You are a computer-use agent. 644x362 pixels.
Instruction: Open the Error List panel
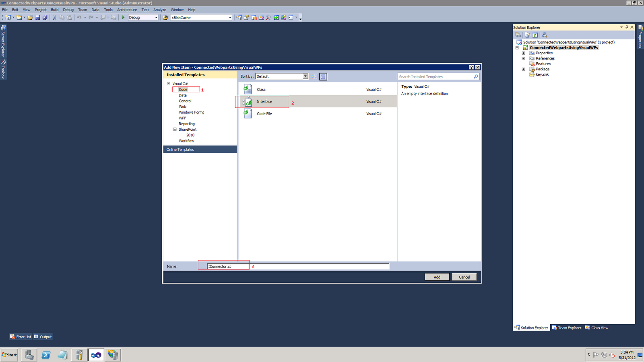point(21,337)
